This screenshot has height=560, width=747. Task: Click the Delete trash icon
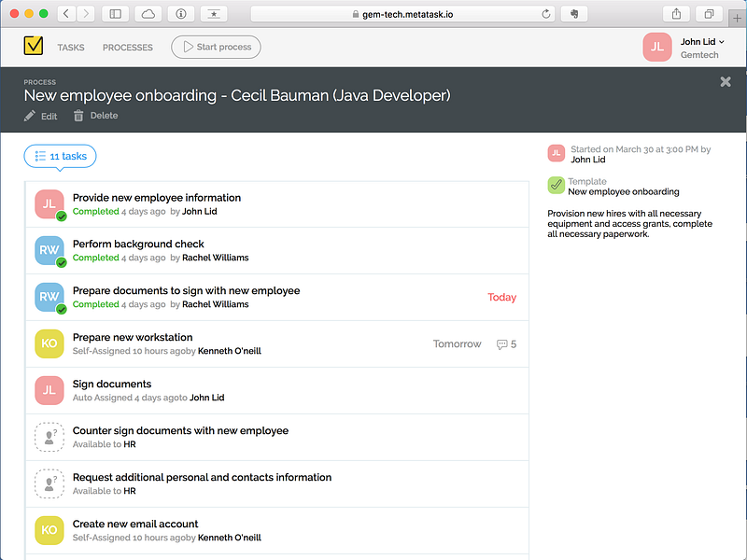(78, 116)
